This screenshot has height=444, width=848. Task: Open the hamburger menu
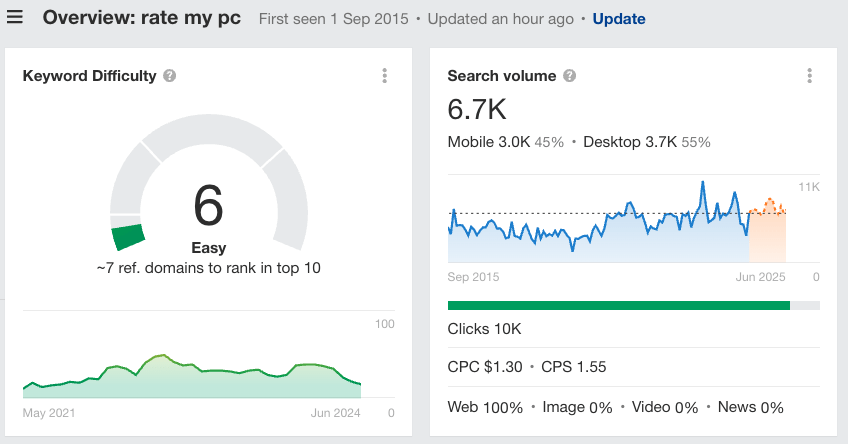coord(15,18)
